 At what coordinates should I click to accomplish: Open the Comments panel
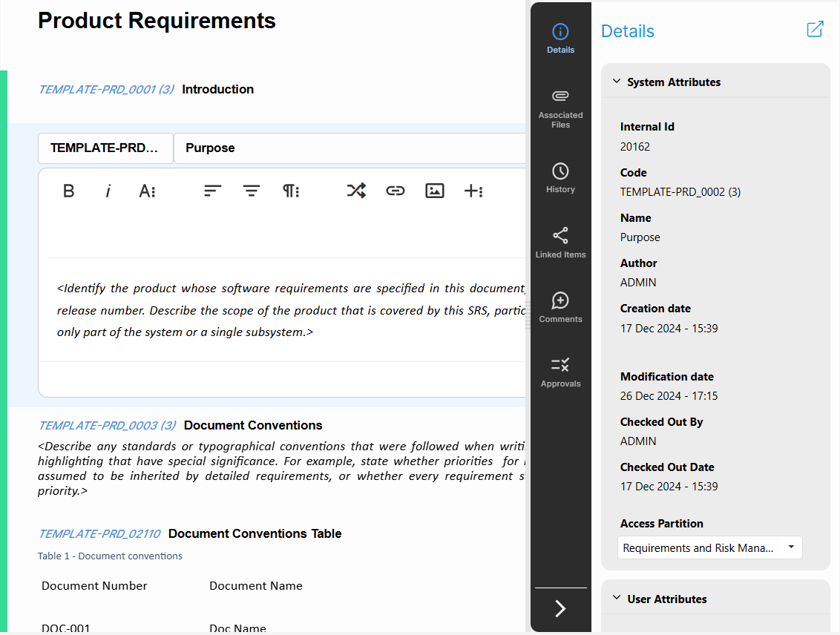coord(560,307)
